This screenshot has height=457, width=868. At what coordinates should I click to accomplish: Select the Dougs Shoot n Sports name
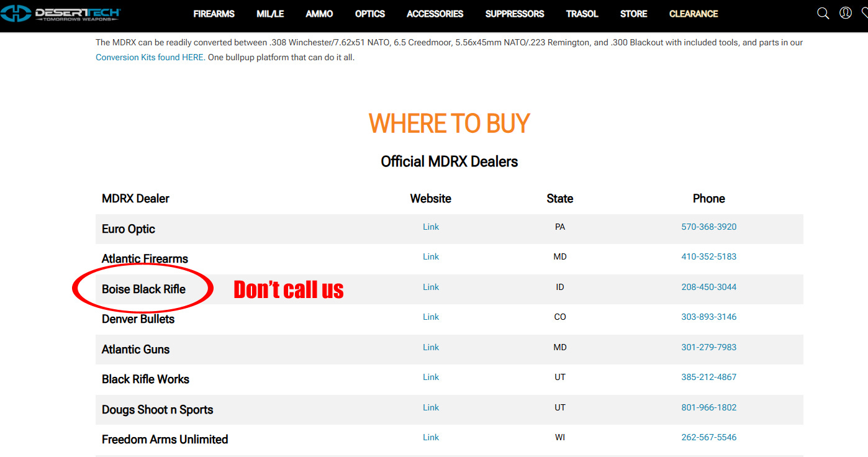tap(157, 410)
